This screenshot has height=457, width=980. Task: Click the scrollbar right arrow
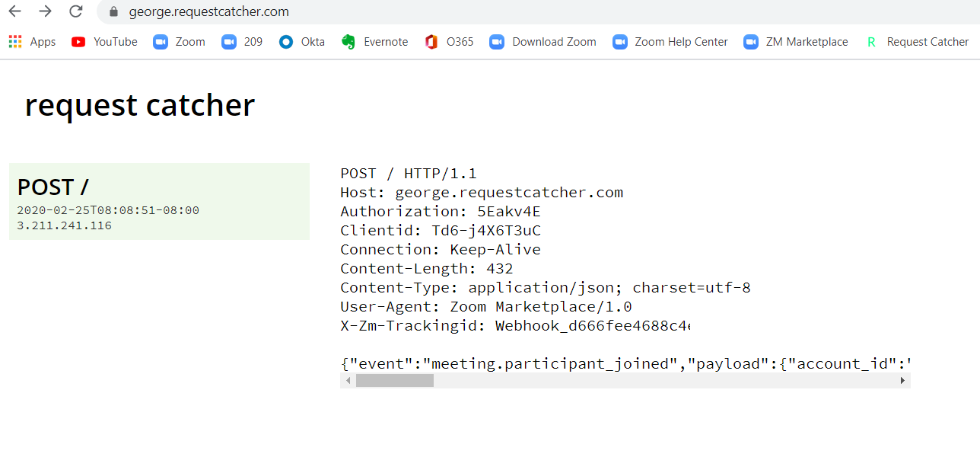point(903,380)
